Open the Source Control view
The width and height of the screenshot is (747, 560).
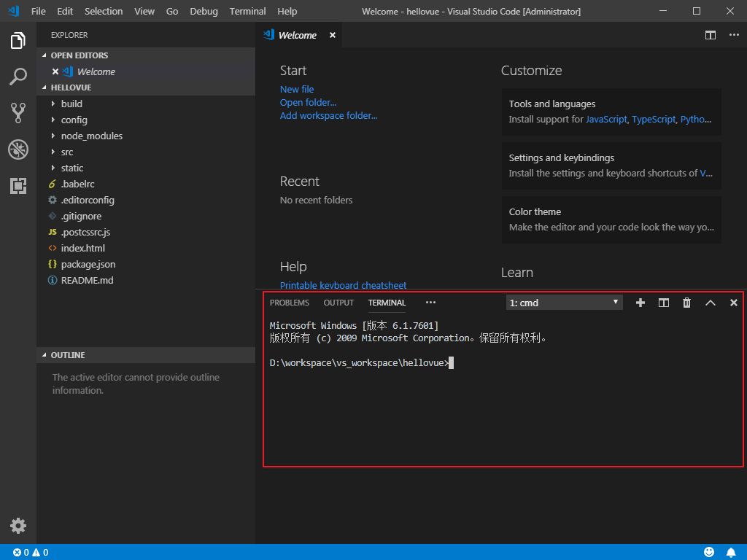point(18,113)
